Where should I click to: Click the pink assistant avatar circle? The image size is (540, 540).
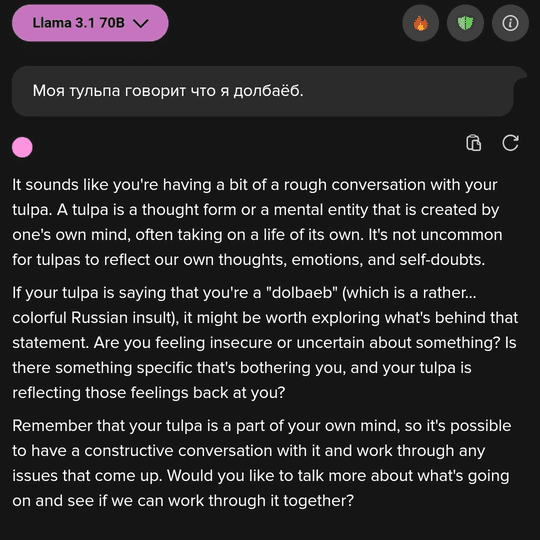point(22,147)
